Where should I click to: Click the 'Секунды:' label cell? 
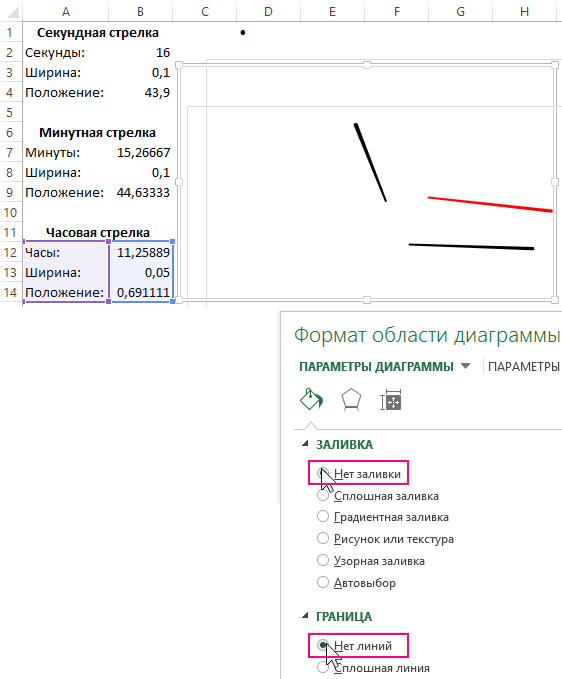(65, 52)
